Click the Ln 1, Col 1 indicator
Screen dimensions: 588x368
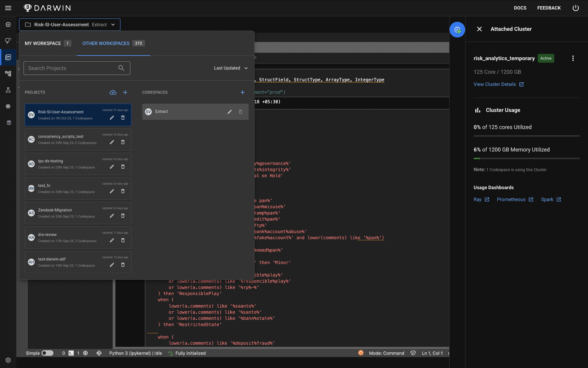pyautogui.click(x=432, y=353)
